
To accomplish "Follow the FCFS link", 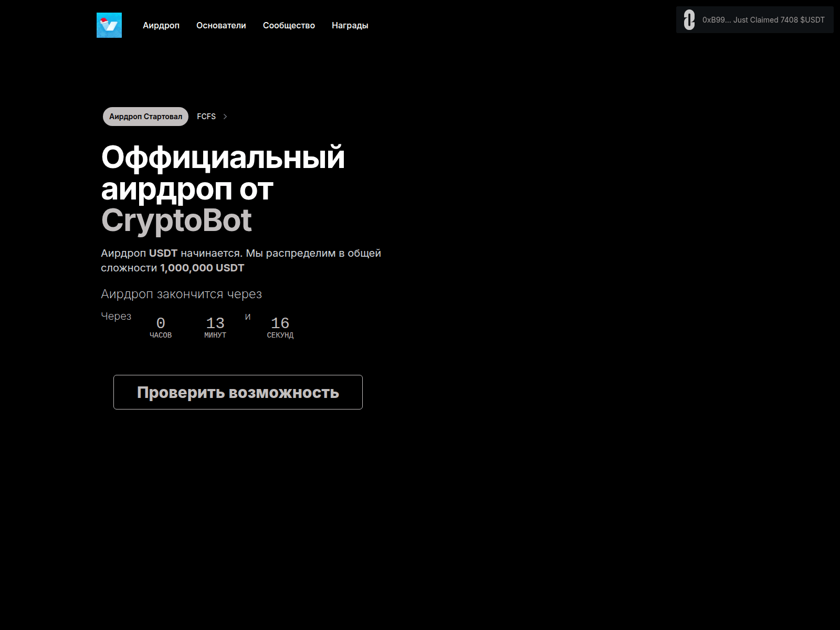I will click(x=206, y=117).
